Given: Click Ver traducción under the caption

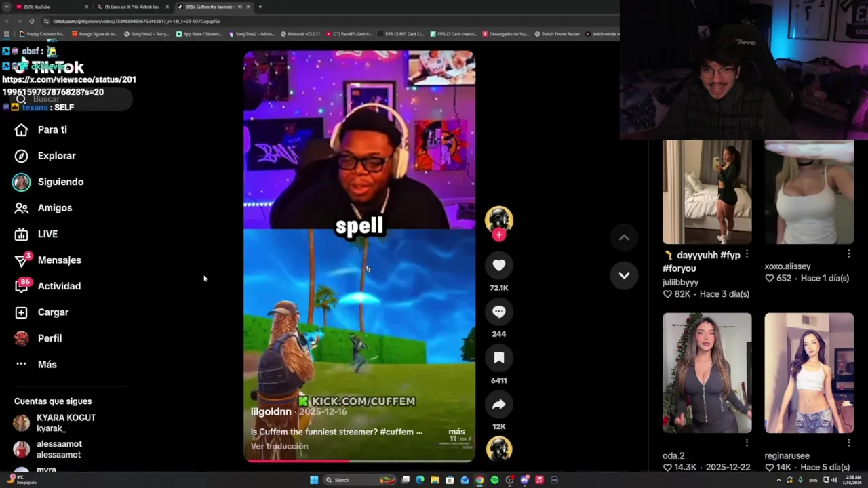Looking at the screenshot, I should coord(279,446).
